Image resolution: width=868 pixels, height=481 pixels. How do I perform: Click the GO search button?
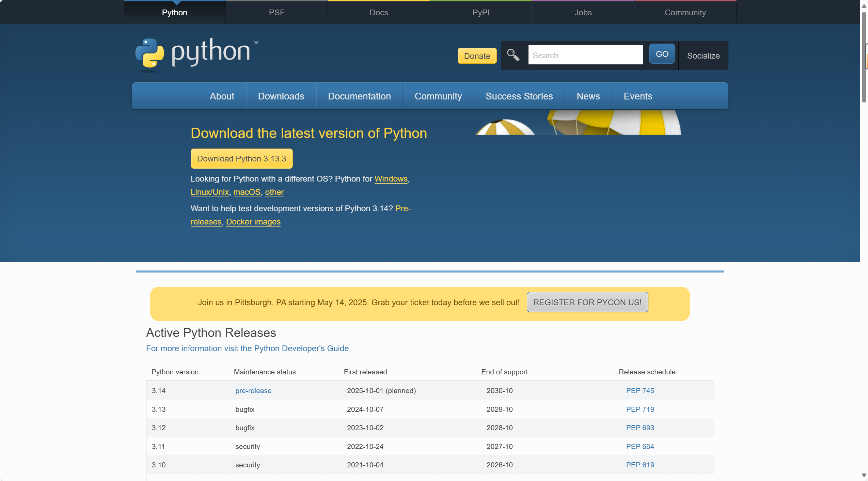[662, 54]
